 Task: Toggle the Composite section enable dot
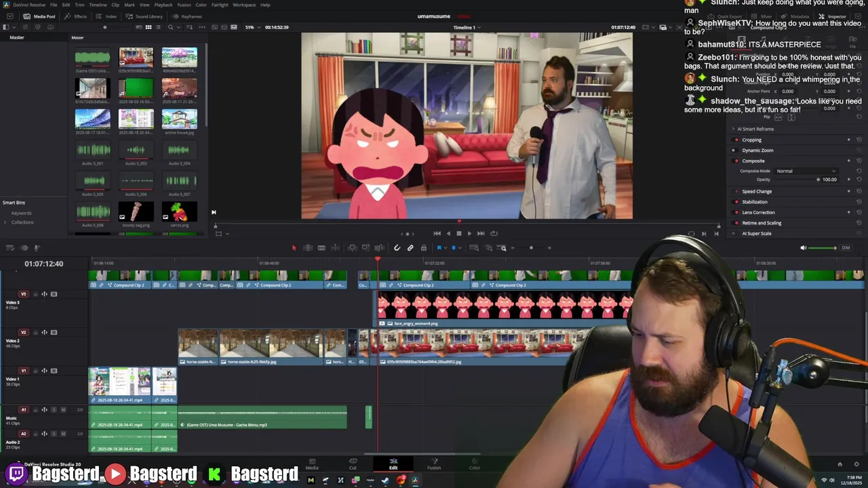(x=736, y=161)
